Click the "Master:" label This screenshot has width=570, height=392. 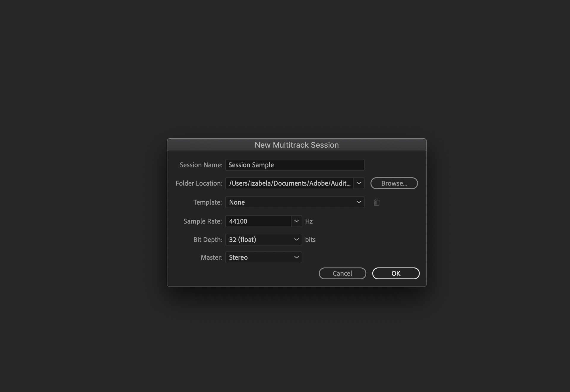coord(211,258)
